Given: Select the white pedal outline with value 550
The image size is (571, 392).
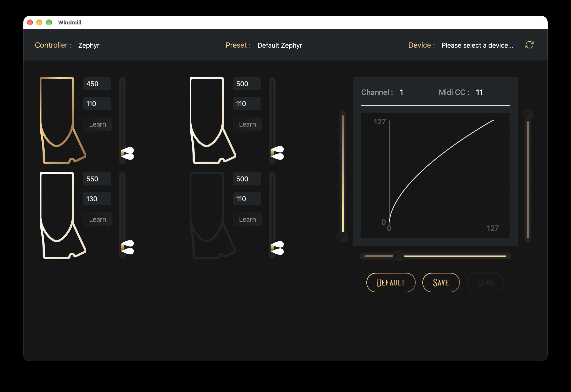Looking at the screenshot, I should pyautogui.click(x=63, y=215).
